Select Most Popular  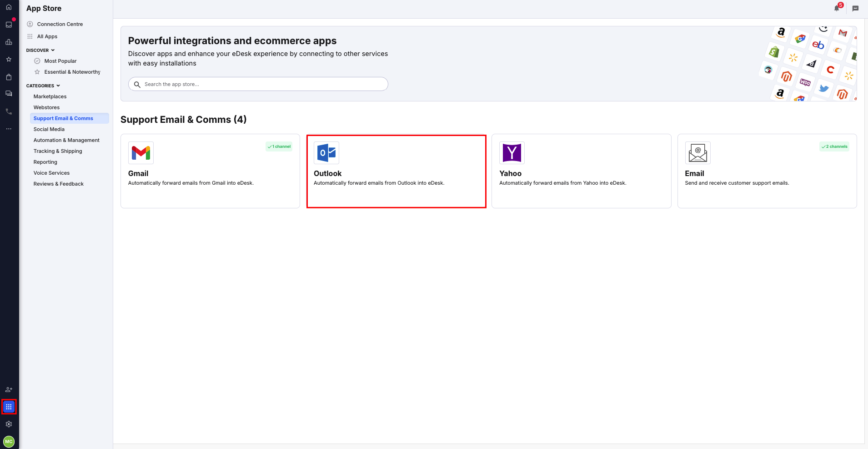[60, 61]
